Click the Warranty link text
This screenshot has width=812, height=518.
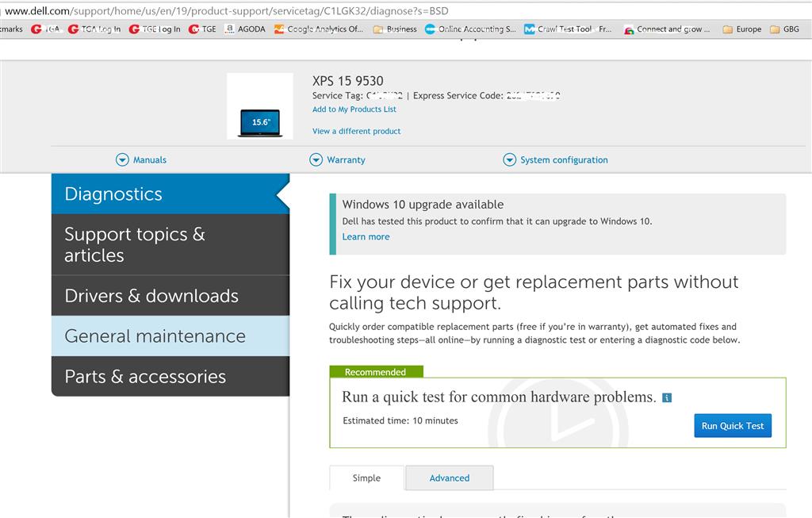[346, 159]
